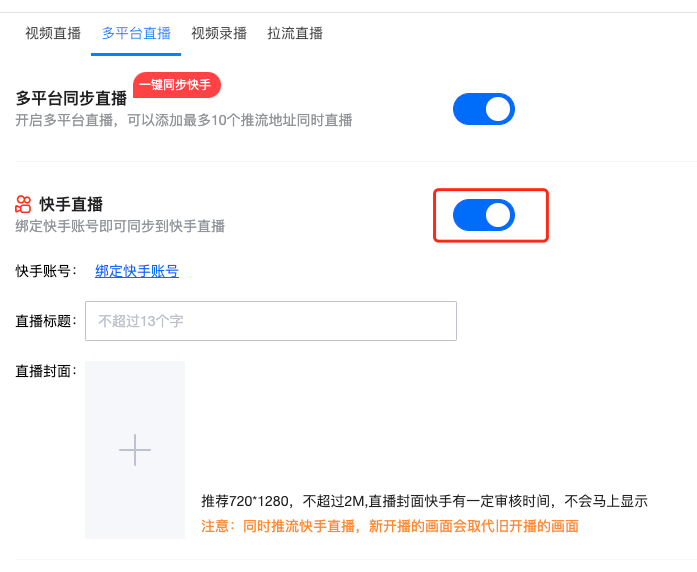Click the 快手直播 section title
The image size is (697, 572).
71,204
